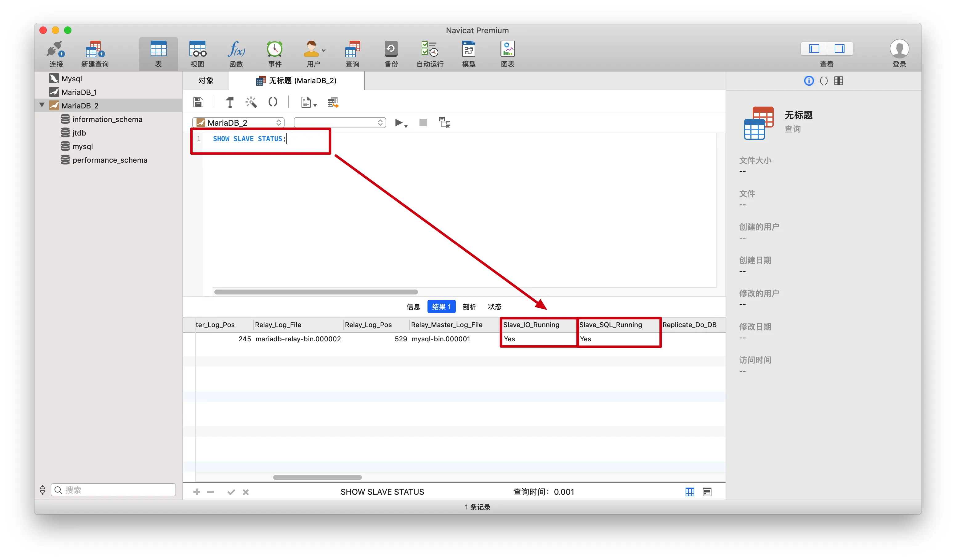Open the Event (事件) objects
The image size is (956, 560).
[275, 54]
